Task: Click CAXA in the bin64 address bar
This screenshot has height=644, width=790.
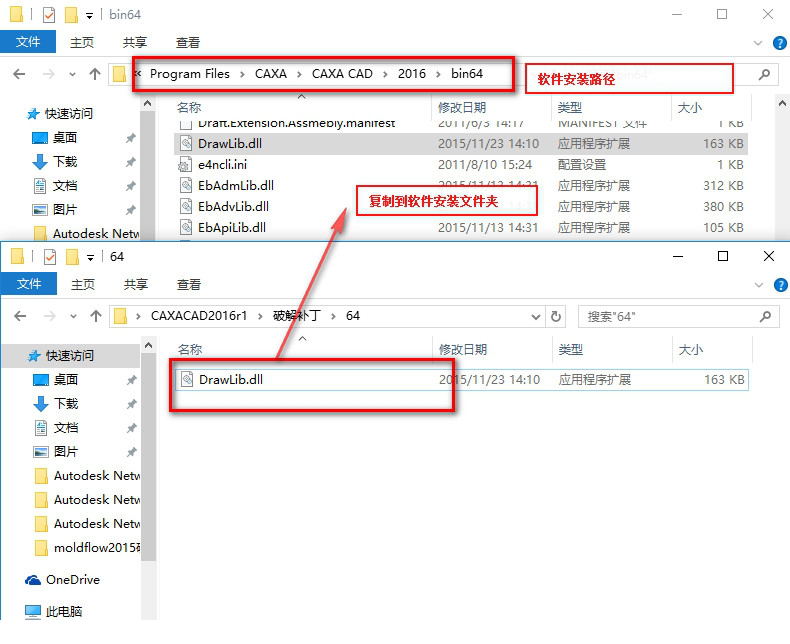Action: (x=271, y=74)
